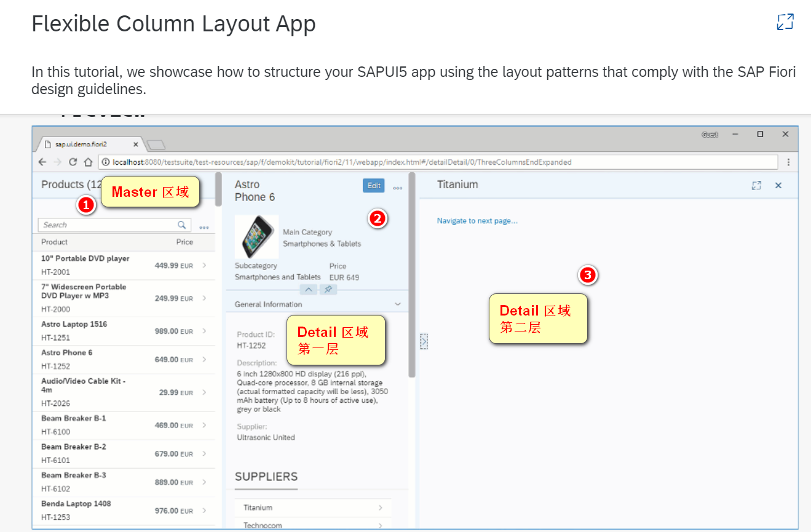Open the Astro Laptop 1516 row chevron
811x532 pixels.
(204, 331)
